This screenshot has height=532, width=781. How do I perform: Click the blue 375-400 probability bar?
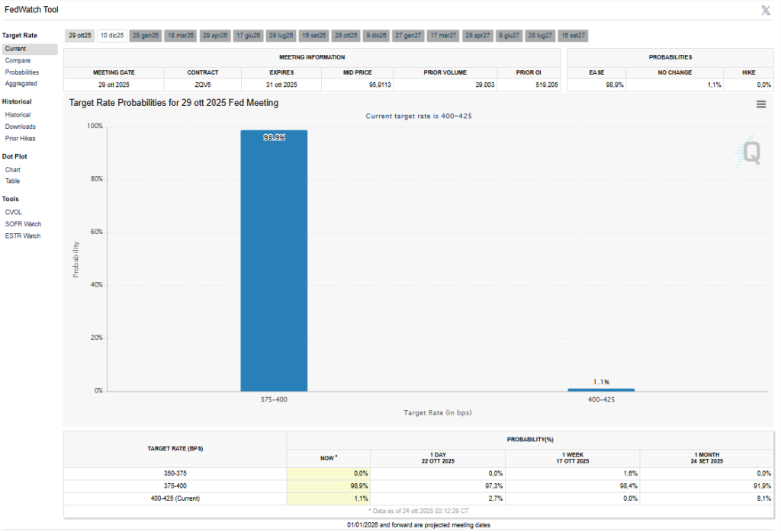(x=274, y=261)
